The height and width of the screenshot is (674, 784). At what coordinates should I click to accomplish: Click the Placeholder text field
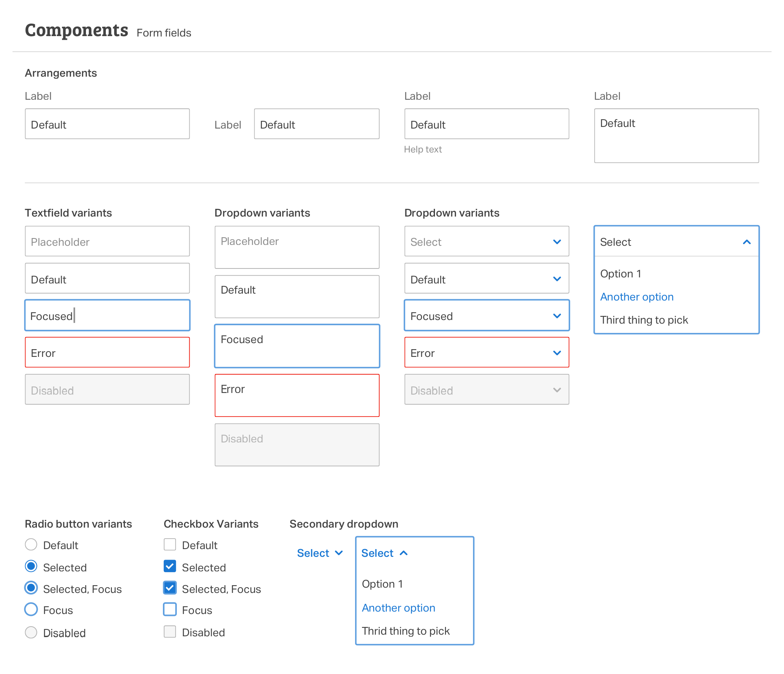coord(107,242)
